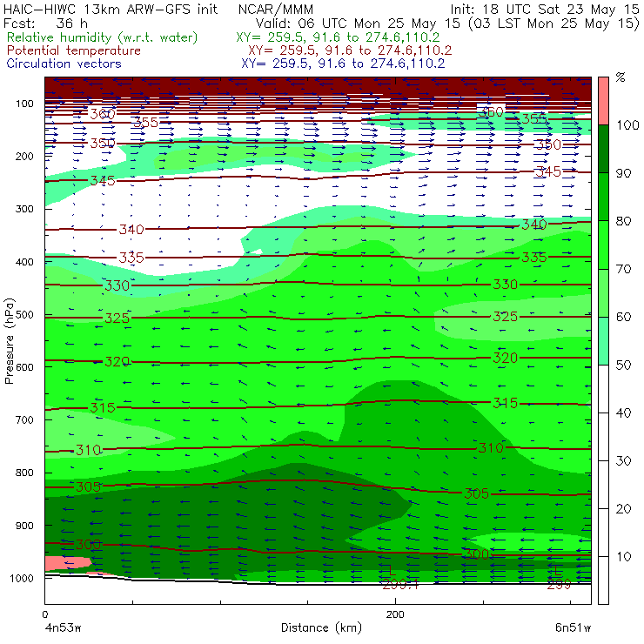Click the 50–60% aqua-green colorbar segment

click(x=603, y=341)
